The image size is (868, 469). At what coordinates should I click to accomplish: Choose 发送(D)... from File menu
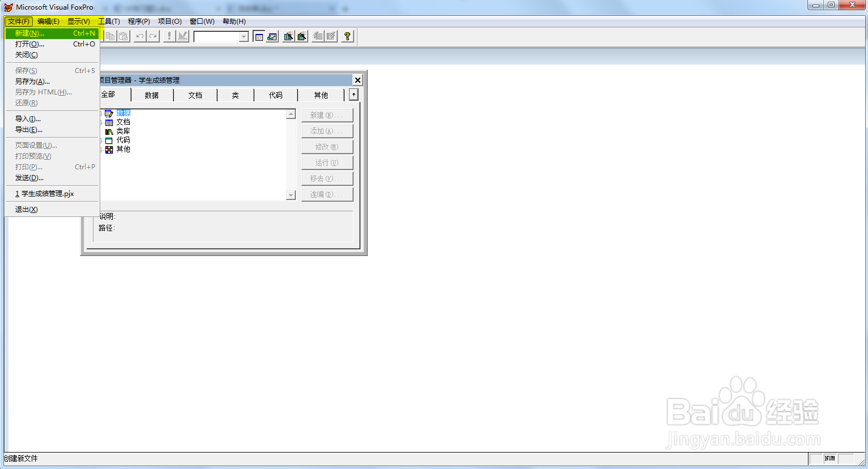coord(52,178)
